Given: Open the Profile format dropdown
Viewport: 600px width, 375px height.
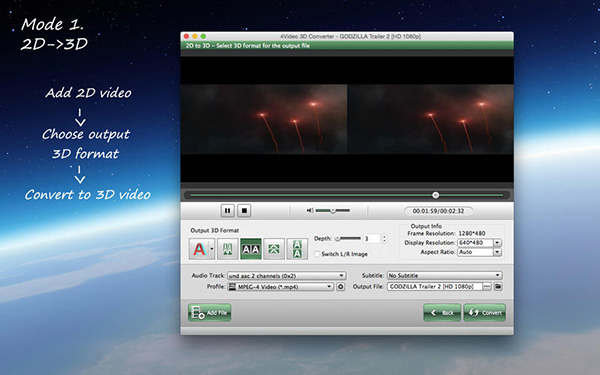Looking at the screenshot, I should pyautogui.click(x=281, y=287).
